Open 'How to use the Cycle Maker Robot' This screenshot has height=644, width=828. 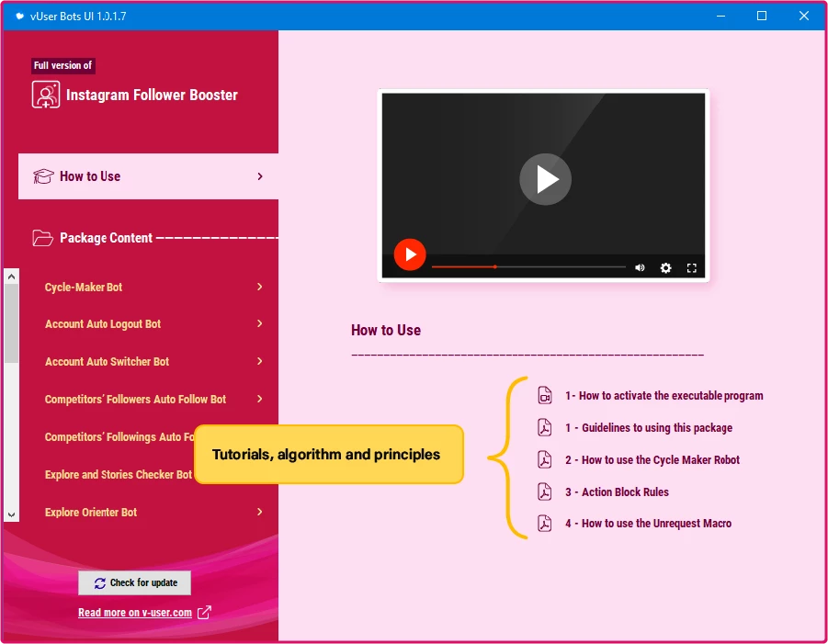(x=652, y=459)
